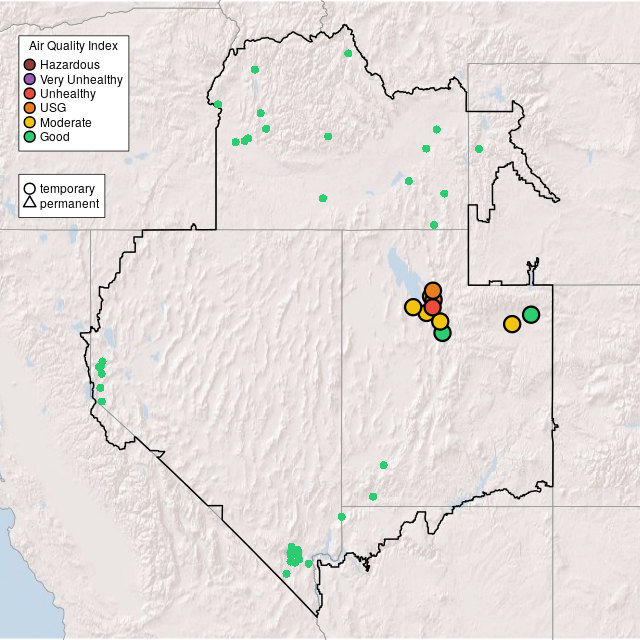Click the 'Moderate' legend label text
The height and width of the screenshot is (640, 640).
click(x=66, y=122)
